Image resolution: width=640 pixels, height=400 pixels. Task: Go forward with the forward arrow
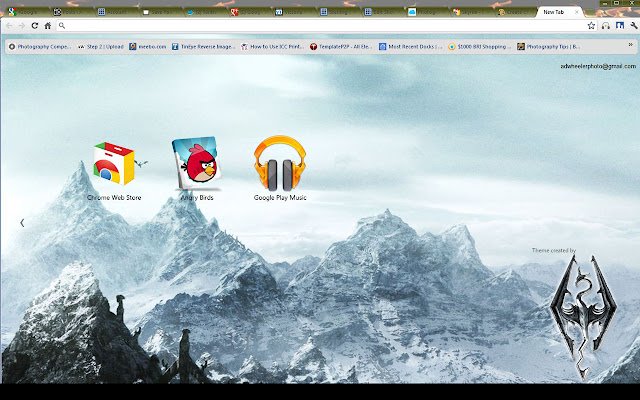point(22,26)
